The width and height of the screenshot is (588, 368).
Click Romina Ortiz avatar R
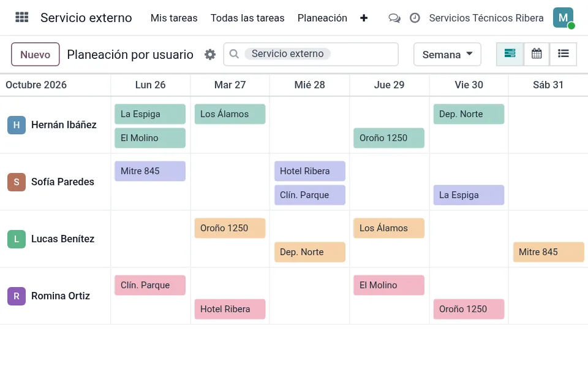(x=17, y=296)
